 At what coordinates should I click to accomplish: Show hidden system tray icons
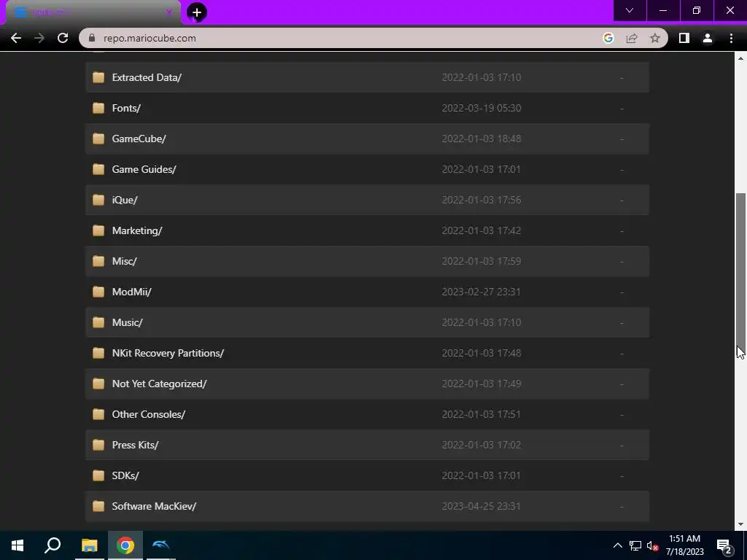pyautogui.click(x=617, y=545)
